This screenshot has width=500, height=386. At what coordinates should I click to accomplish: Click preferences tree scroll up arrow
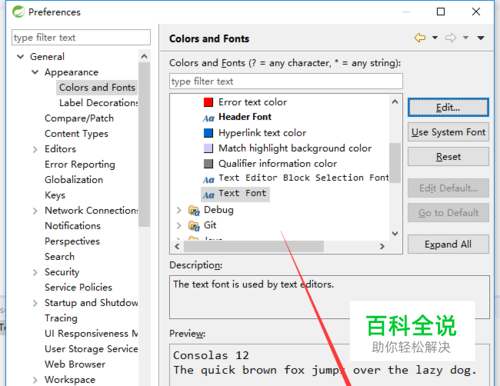[x=144, y=56]
